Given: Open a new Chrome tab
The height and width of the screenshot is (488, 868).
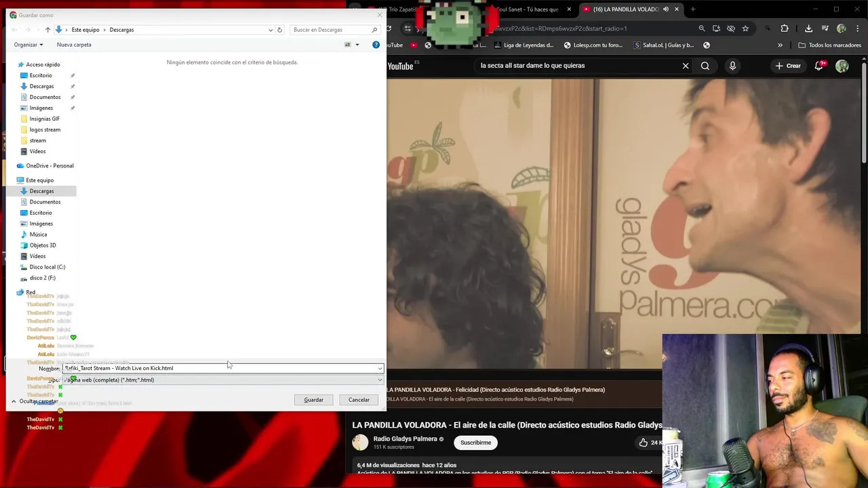Looking at the screenshot, I should 692,9.
